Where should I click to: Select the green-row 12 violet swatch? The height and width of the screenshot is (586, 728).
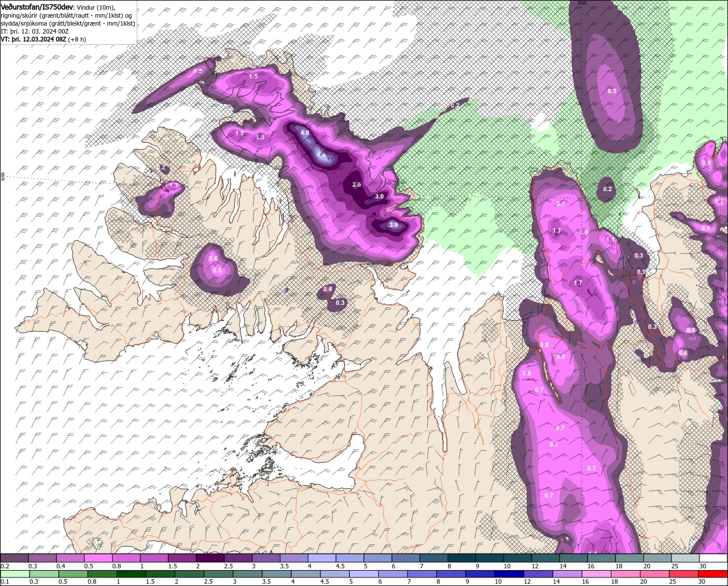pos(538,574)
